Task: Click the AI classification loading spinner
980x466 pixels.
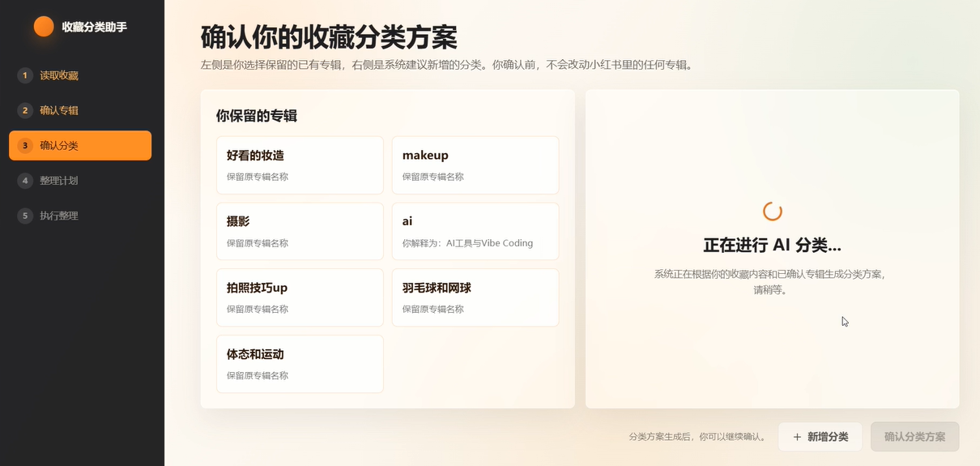Action: 773,212
